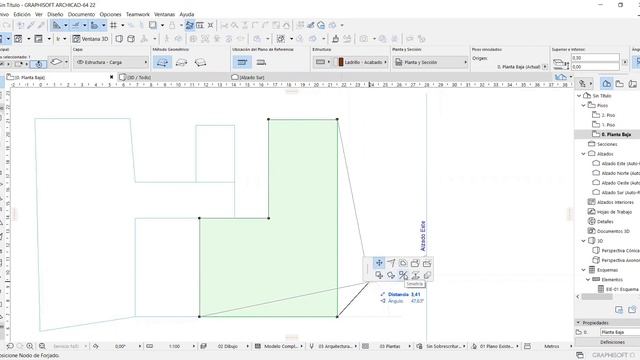The height and width of the screenshot is (360, 640).
Task: Click Project Map icon in navigator
Action: click(x=607, y=84)
